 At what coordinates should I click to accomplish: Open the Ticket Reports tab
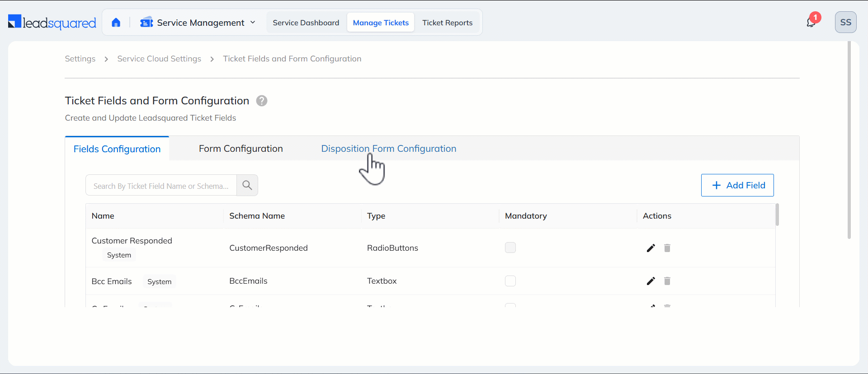coord(448,23)
